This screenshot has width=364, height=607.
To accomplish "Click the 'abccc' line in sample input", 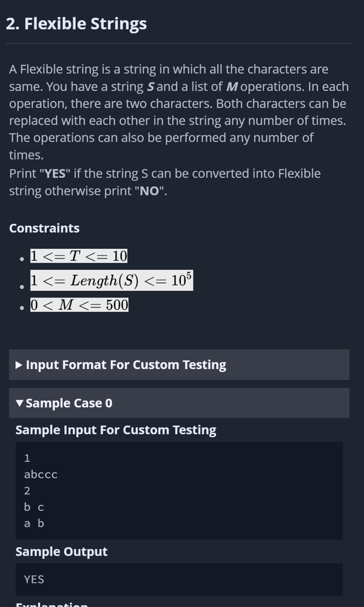I will coord(41,475).
